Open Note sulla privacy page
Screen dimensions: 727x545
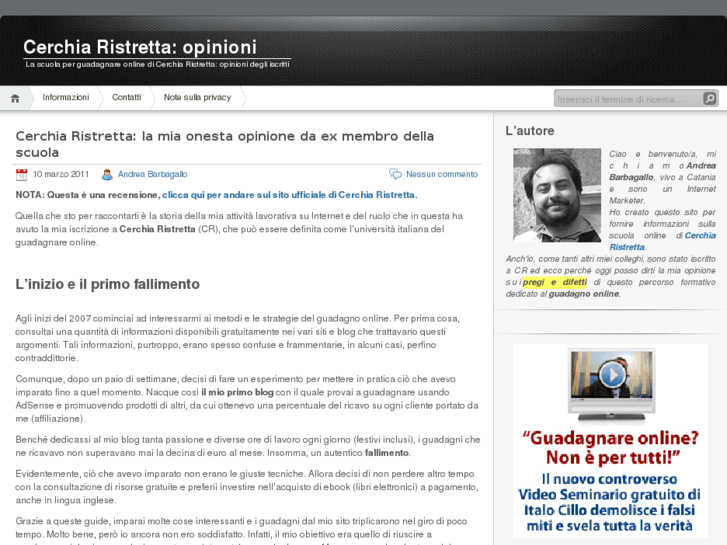point(197,97)
